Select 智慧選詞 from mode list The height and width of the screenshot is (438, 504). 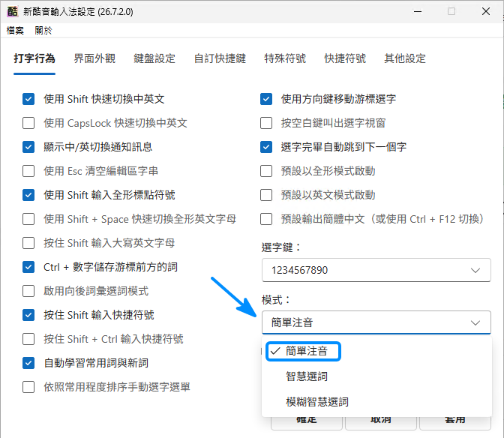tap(376, 376)
